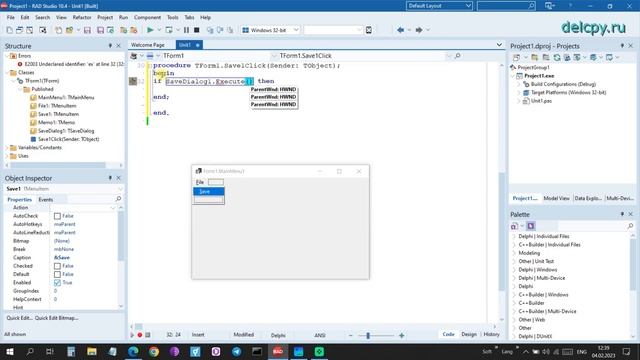Switch to the History view tab
This screenshot has width=640, height=360.
click(x=491, y=334)
